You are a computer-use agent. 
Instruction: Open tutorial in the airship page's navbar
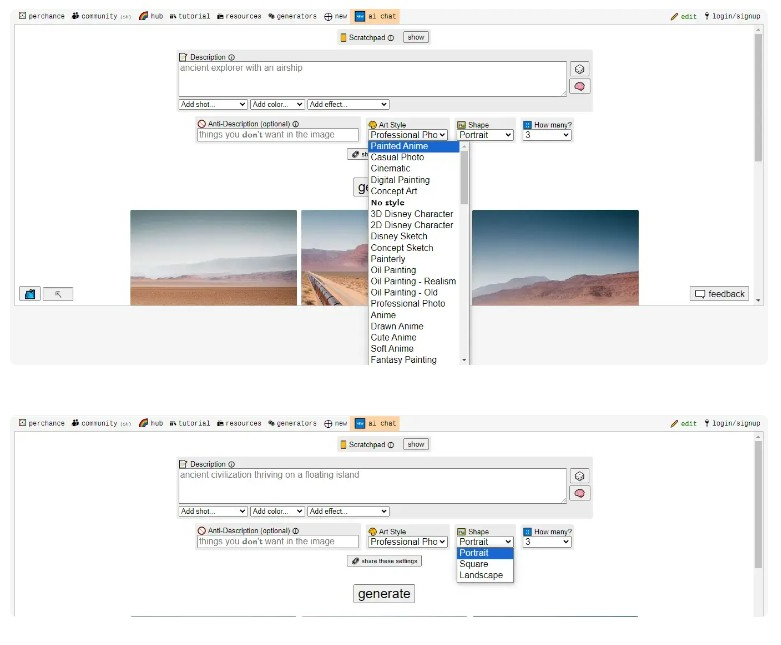(190, 16)
